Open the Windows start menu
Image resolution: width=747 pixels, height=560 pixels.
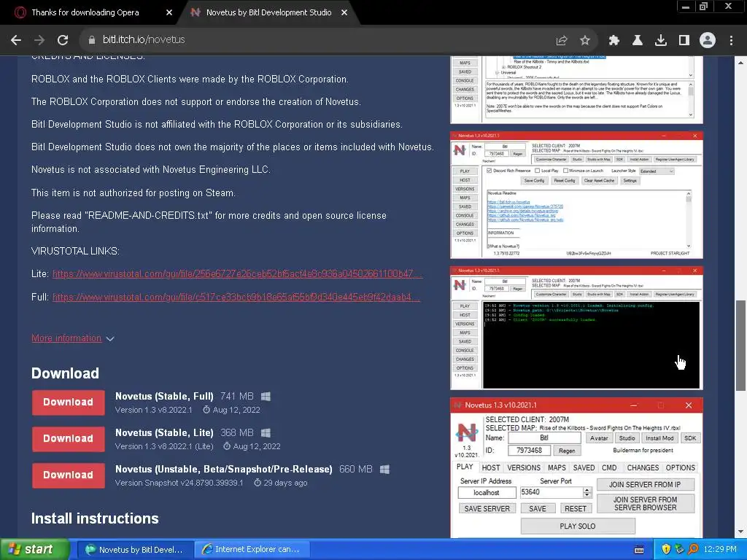[x=34, y=550]
